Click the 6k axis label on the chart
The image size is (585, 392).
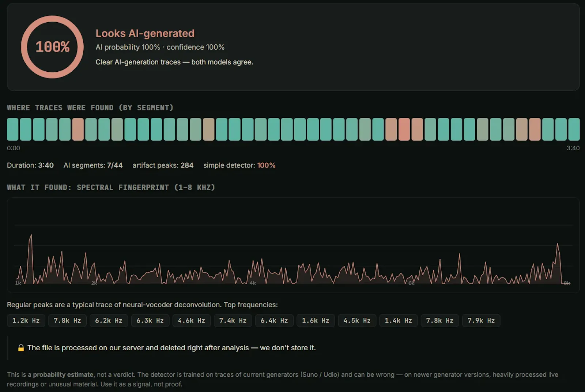[411, 283]
